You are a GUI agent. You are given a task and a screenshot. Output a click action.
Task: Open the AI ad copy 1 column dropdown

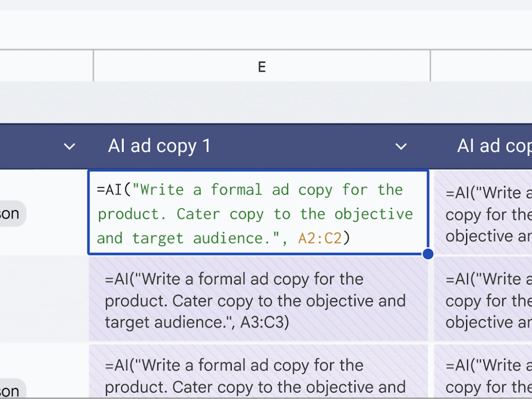click(x=401, y=147)
